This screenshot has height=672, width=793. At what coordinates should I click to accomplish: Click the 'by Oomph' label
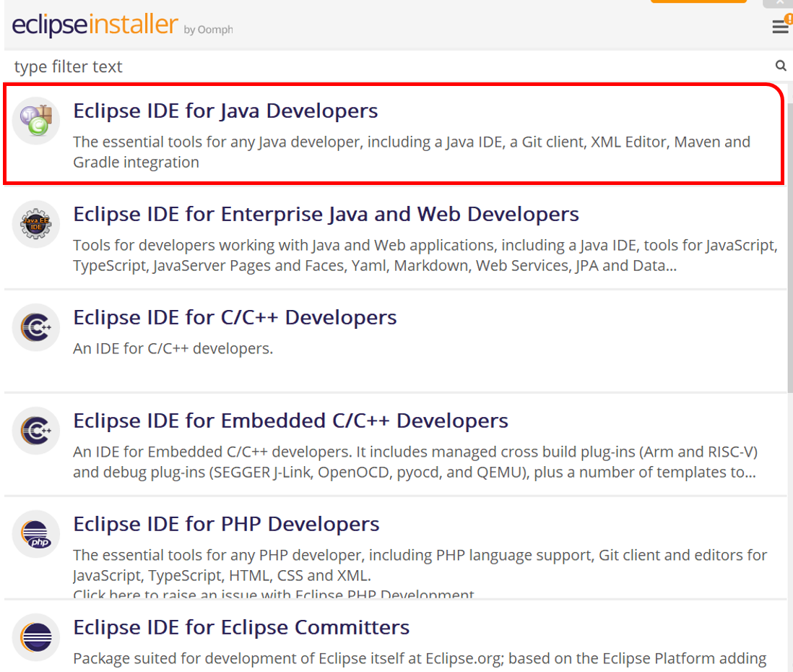point(209,30)
